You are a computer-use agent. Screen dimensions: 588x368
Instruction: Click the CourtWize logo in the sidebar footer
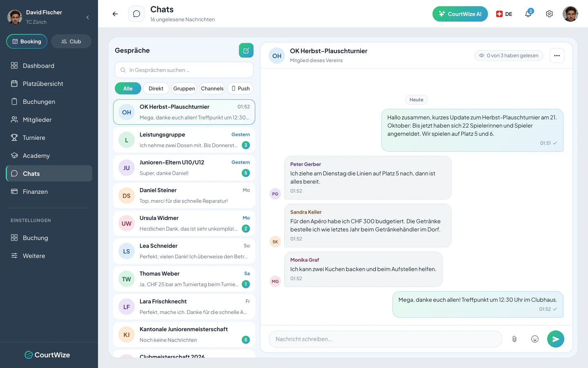pos(47,355)
